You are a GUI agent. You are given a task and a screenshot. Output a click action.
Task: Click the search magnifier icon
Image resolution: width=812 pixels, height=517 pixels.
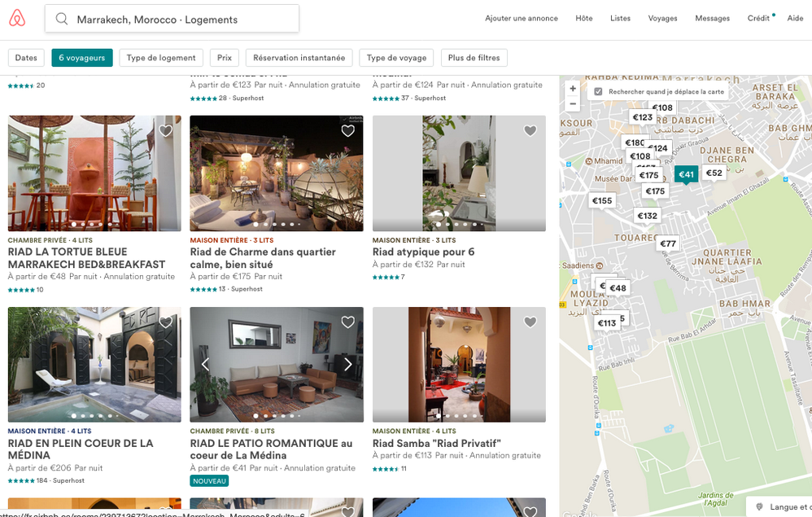[61, 19]
